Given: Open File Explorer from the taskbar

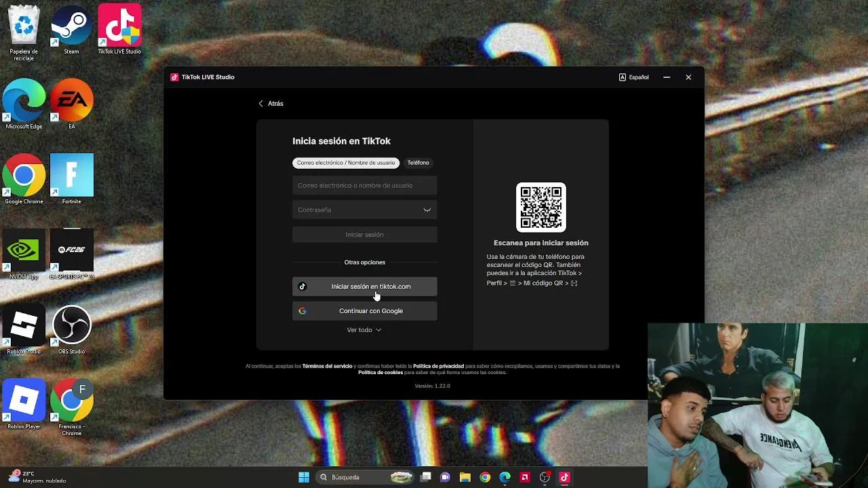Looking at the screenshot, I should [465, 477].
